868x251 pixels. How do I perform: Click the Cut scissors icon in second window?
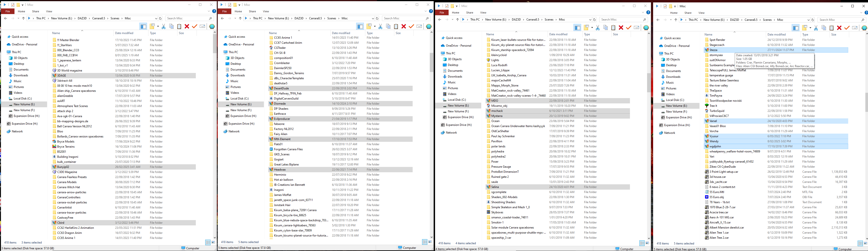(381, 26)
